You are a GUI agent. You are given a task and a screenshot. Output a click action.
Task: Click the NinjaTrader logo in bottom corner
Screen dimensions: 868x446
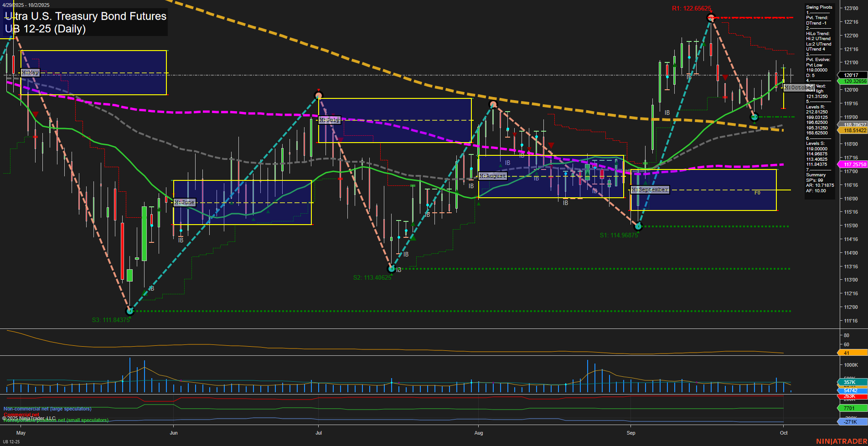point(841,441)
